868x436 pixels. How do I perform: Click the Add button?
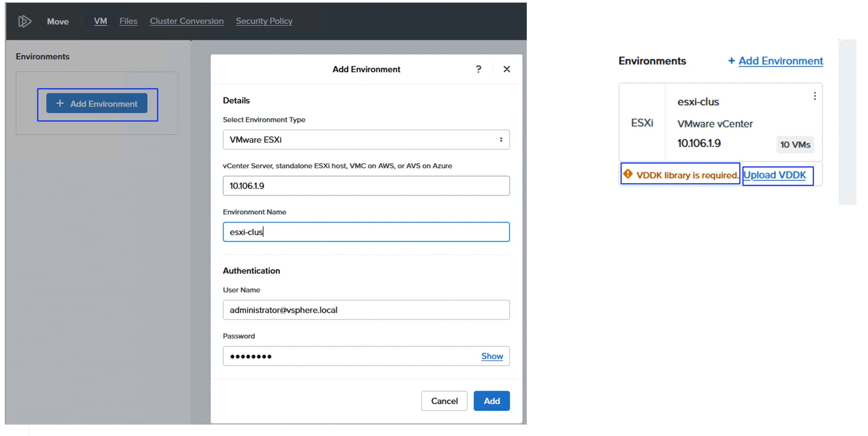click(x=491, y=401)
